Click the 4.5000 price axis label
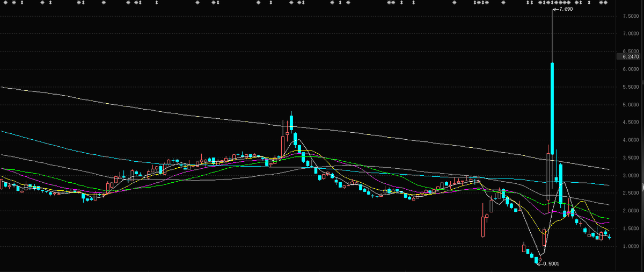644x272 pixels. point(631,123)
